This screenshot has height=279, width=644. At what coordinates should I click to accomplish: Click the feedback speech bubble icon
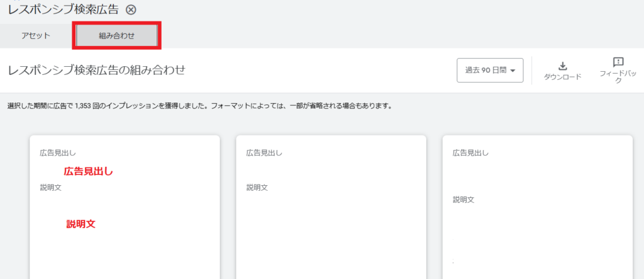coord(618,62)
